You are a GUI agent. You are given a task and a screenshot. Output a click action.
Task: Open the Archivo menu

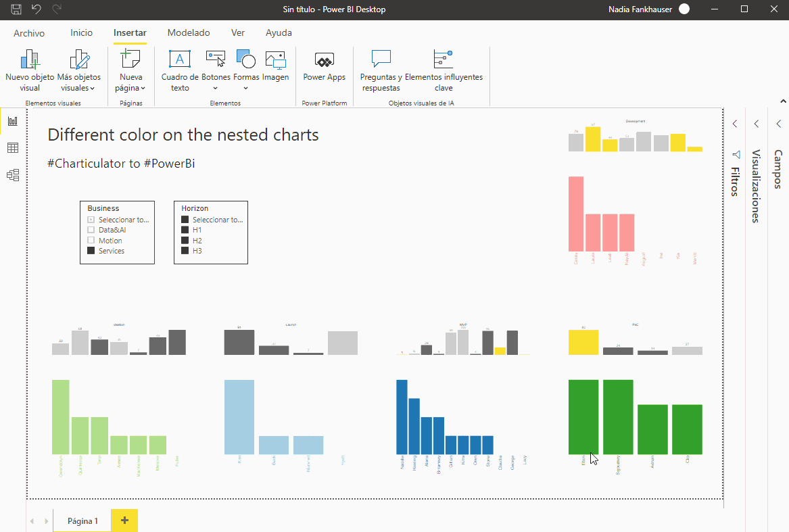coord(29,32)
